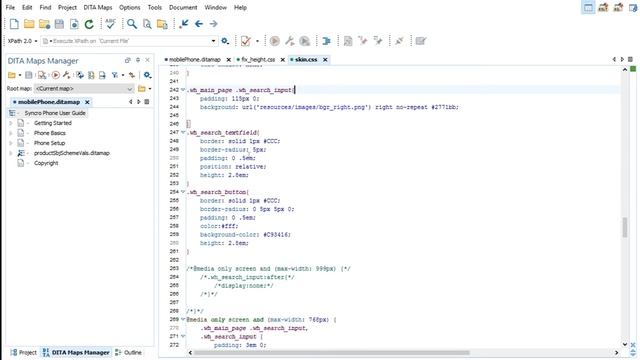The image size is (640, 360).
Task: Select the DITA Maps Manager bottom tab
Action: click(x=76, y=352)
